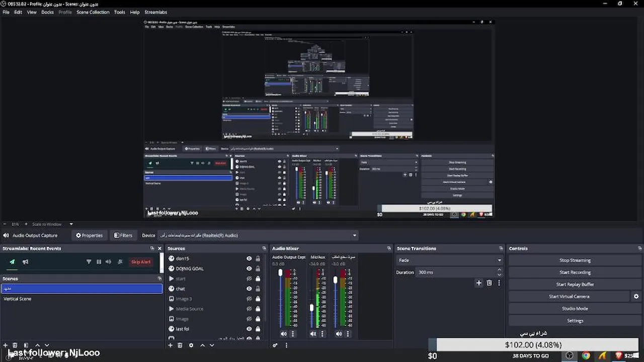Open Chrome from the taskbar
The image size is (644, 362).
point(586,355)
